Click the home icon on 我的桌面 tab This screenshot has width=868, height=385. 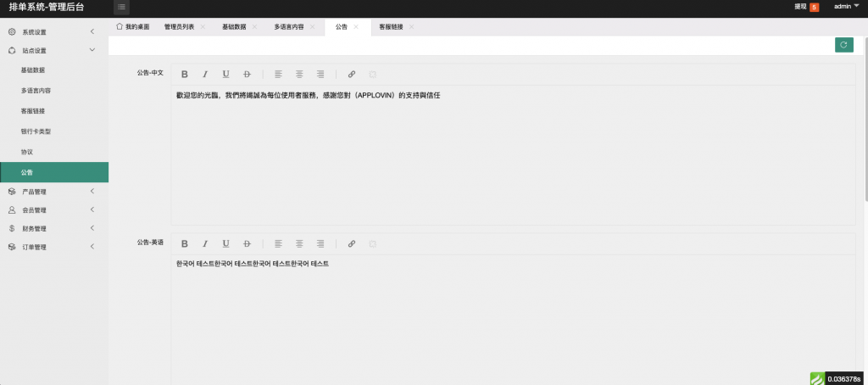click(119, 26)
